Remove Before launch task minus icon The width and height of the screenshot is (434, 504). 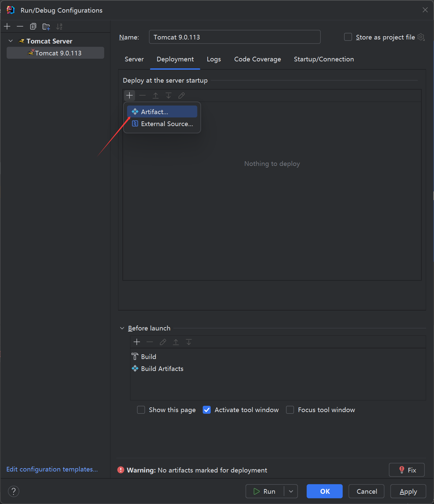[150, 342]
